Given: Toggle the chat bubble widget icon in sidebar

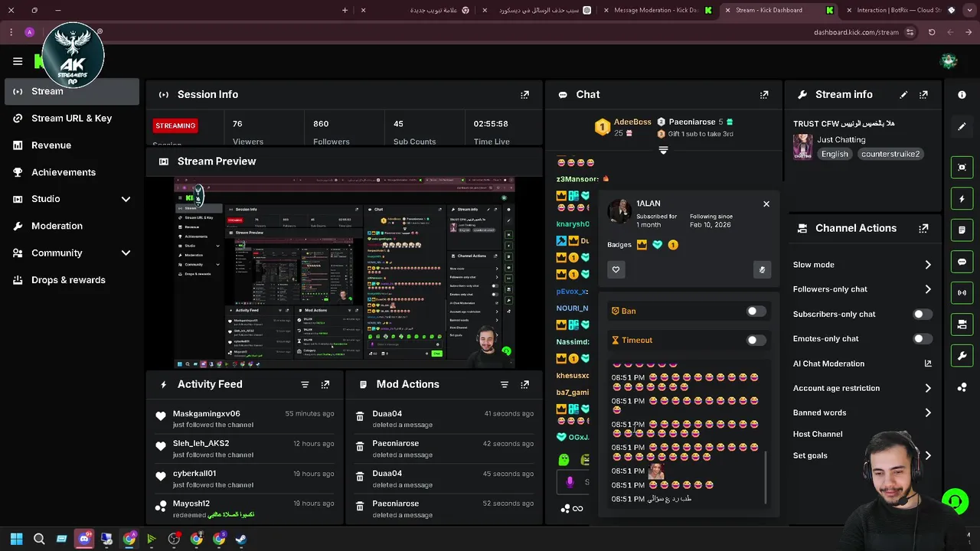Looking at the screenshot, I should [962, 262].
